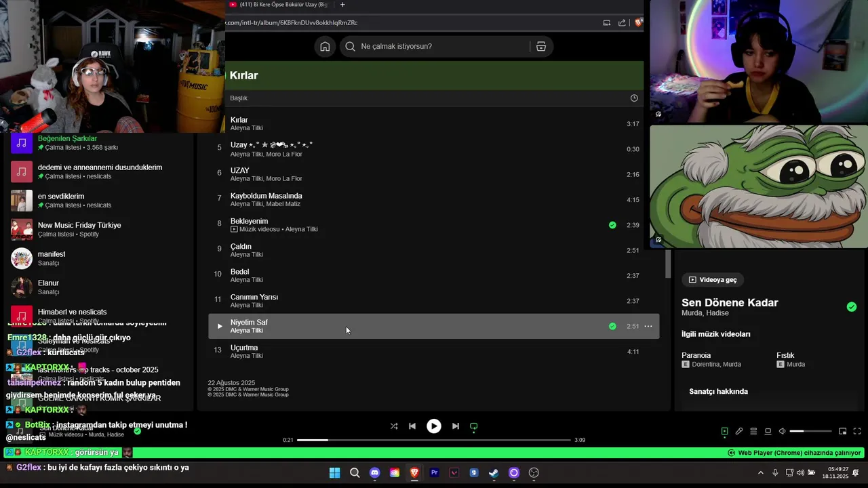Image resolution: width=868 pixels, height=488 pixels.
Task: Open Windows taskbar search
Action: click(355, 473)
